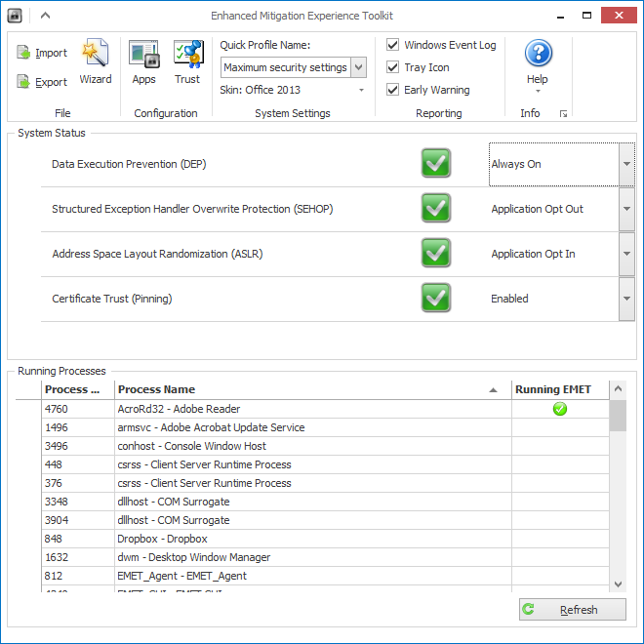644x644 pixels.
Task: Open the Quick Profile Name dropdown
Action: pos(358,67)
